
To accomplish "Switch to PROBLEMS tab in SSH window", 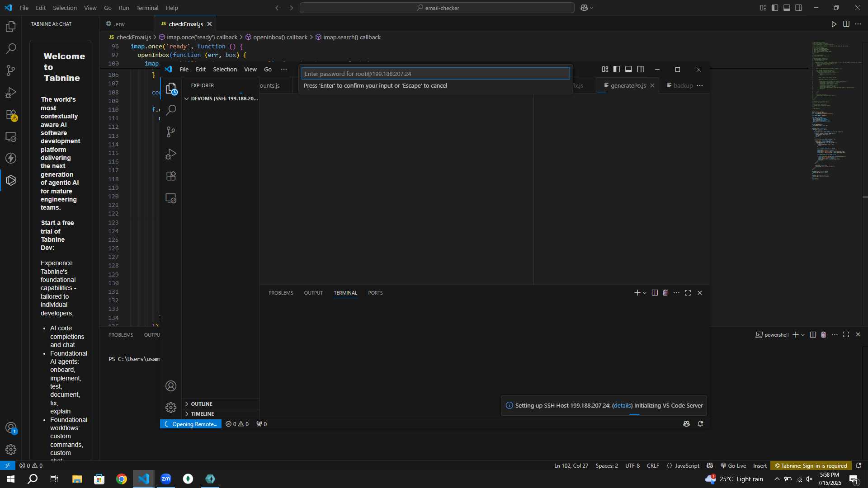I will [281, 293].
